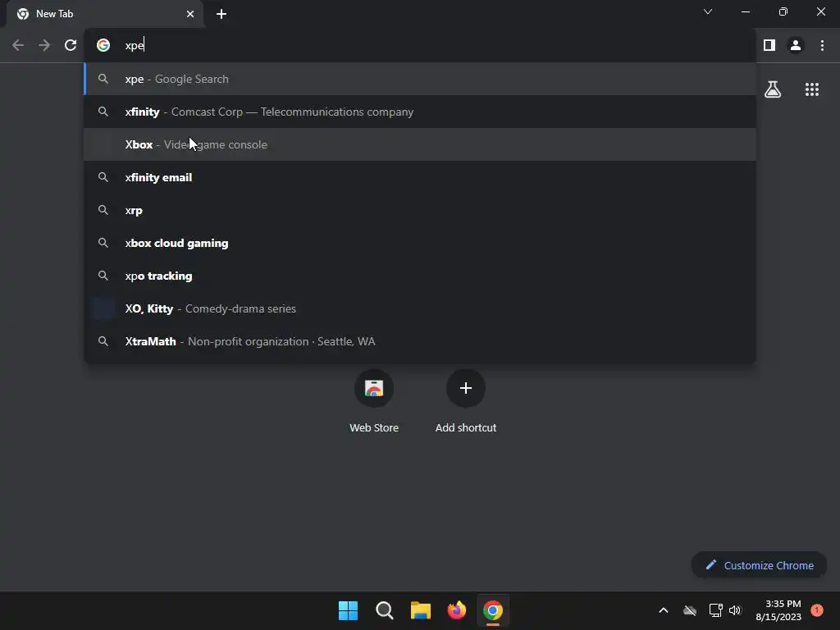The image size is (840, 630).
Task: Open the Web Store shortcut
Action: 374,401
